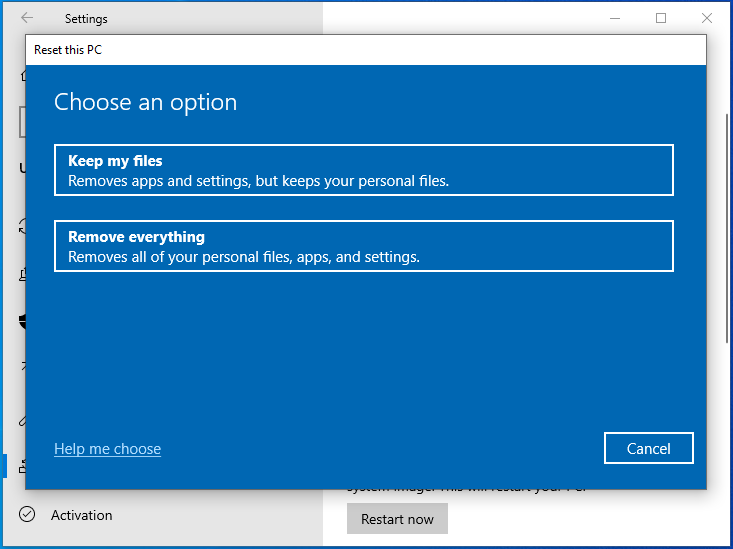733x549 pixels.
Task: Click the Home icon in Settings sidebar
Action: click(x=22, y=75)
